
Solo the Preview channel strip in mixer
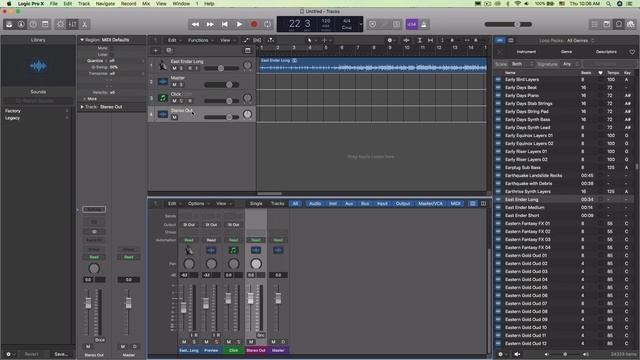[x=216, y=342]
